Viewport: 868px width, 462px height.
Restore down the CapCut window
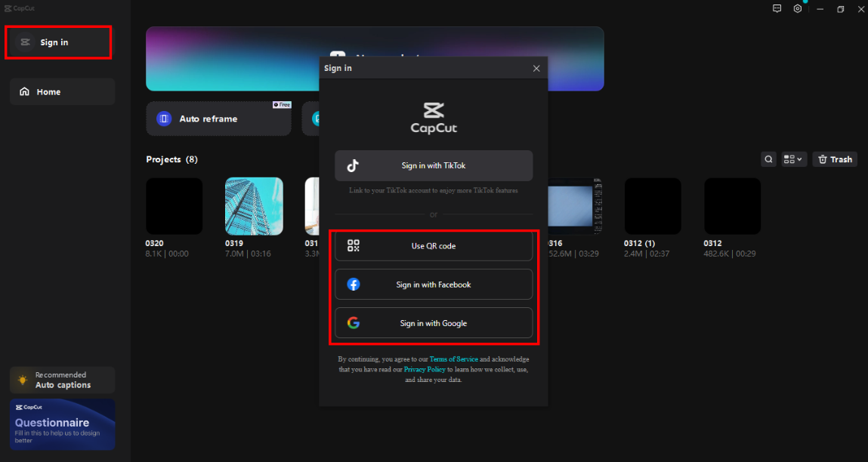(840, 9)
